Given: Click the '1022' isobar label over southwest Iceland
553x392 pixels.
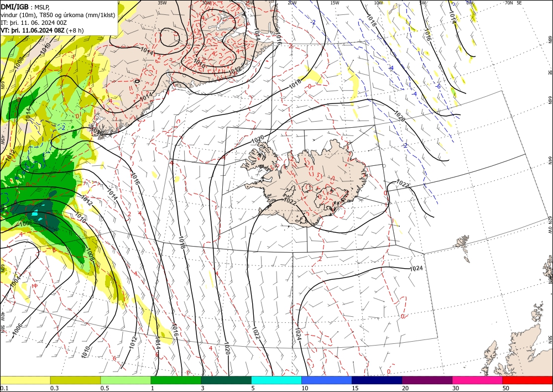Looking at the screenshot, I should click(290, 201).
